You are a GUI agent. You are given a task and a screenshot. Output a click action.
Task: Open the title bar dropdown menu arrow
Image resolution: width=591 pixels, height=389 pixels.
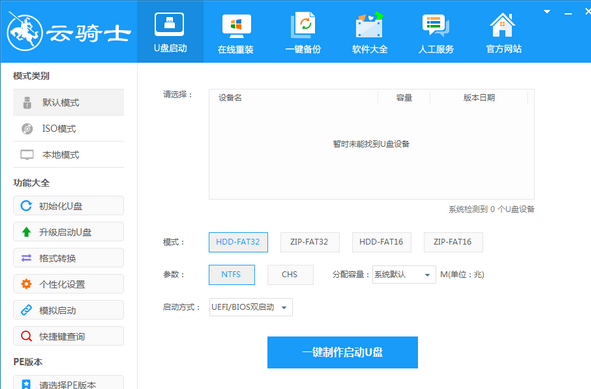point(547,12)
